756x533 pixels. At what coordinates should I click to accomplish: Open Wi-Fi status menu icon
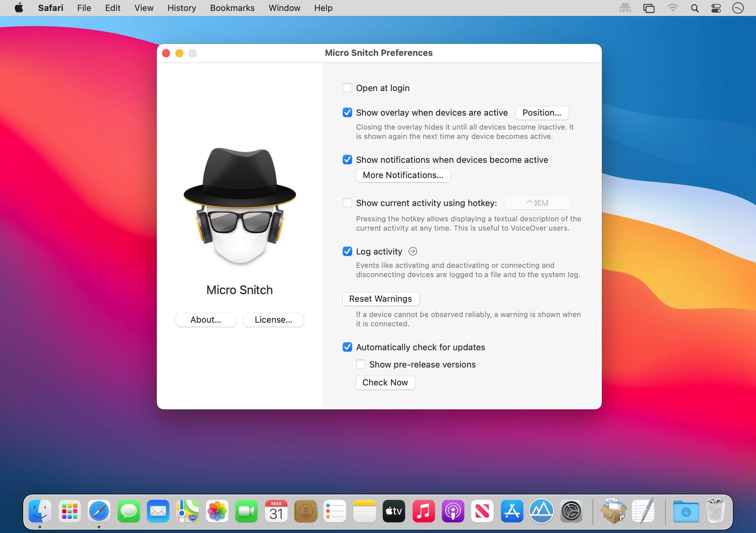(673, 8)
